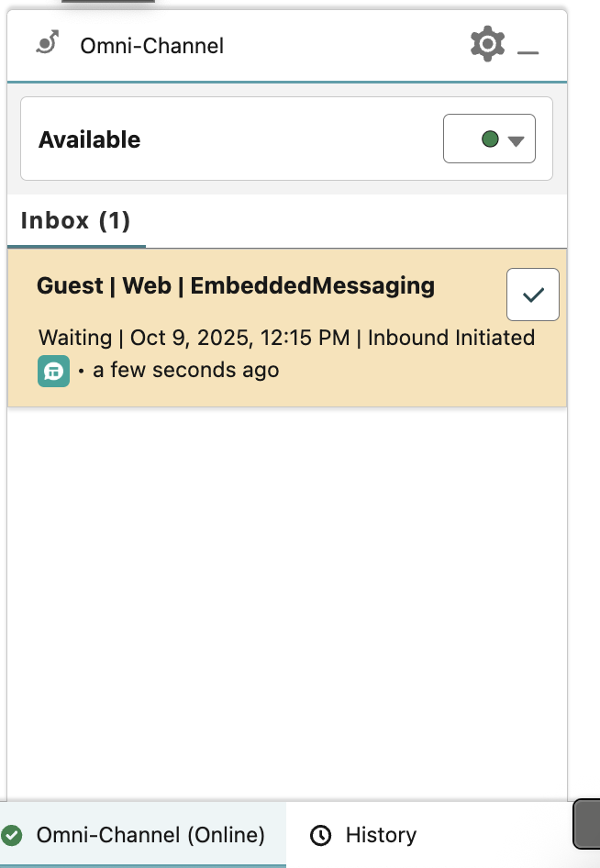Click the Waiting Inbound Initiated details line
Image resolution: width=600 pixels, height=868 pixels.
click(286, 338)
